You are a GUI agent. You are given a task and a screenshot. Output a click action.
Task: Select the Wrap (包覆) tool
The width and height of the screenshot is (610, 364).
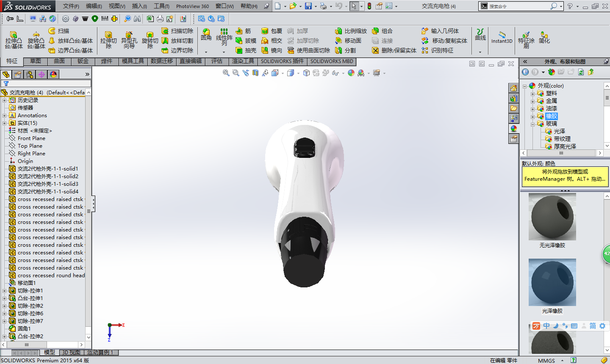click(272, 31)
